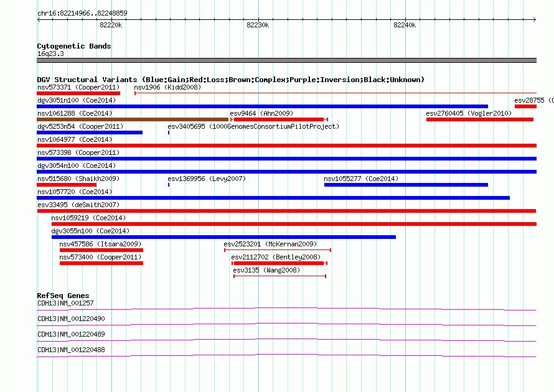
Task: Click the DGV Structural Variants track title
Action: [231, 80]
